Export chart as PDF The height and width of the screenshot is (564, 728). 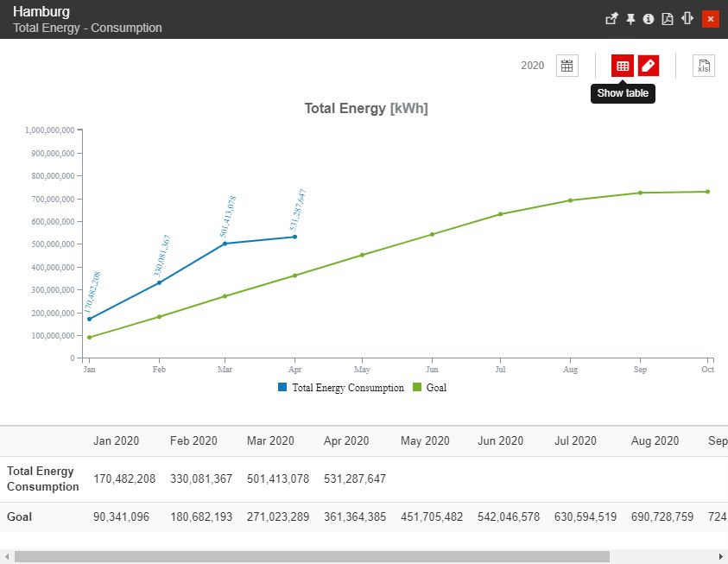coord(667,18)
